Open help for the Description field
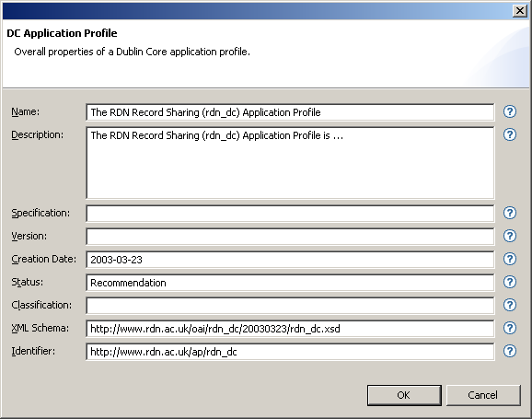 [x=510, y=134]
